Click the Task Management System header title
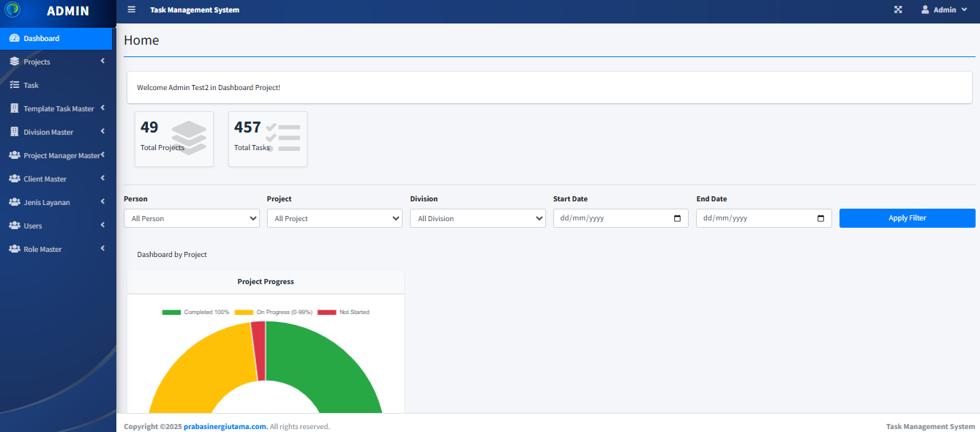 [x=195, y=10]
